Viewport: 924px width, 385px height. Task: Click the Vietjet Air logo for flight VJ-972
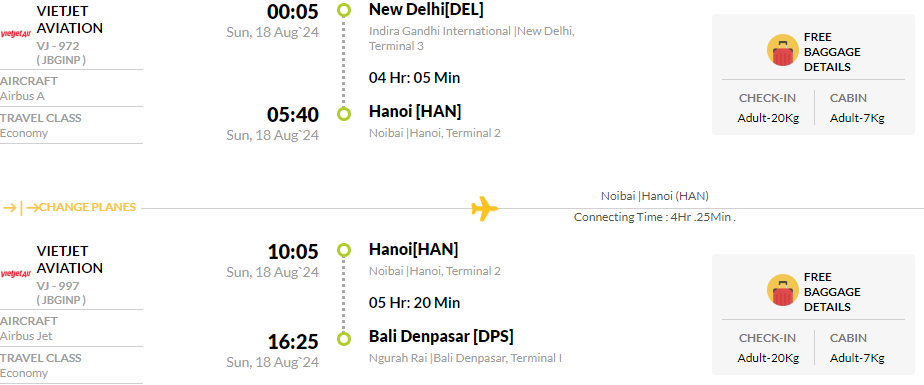[16, 34]
